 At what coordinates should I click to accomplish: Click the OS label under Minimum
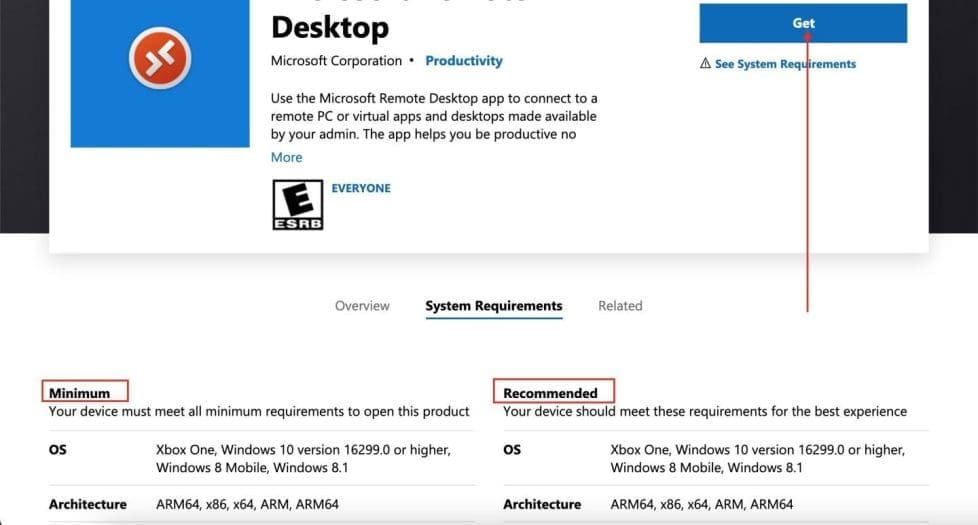click(x=57, y=450)
